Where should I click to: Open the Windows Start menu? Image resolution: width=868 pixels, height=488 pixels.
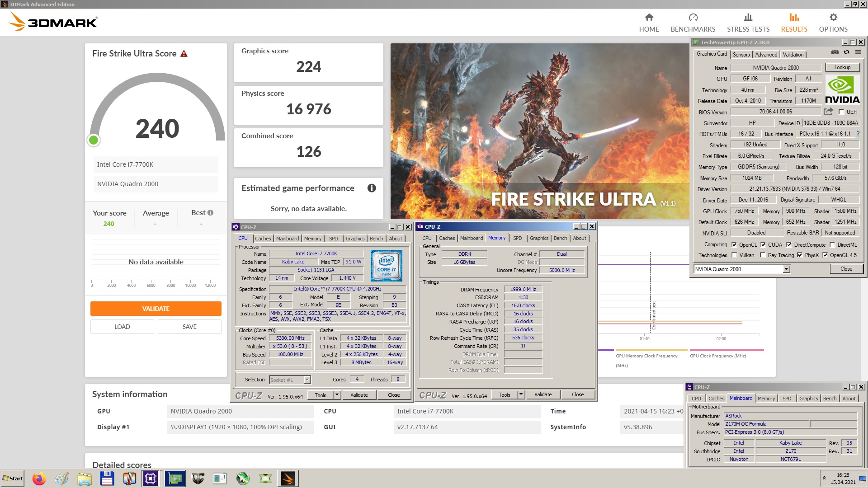pos(12,478)
